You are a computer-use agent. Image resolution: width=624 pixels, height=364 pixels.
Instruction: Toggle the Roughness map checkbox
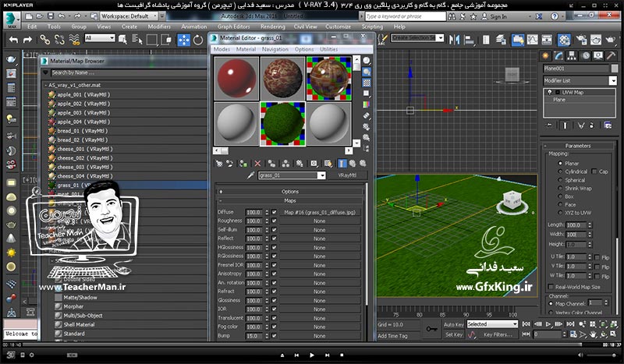point(274,221)
